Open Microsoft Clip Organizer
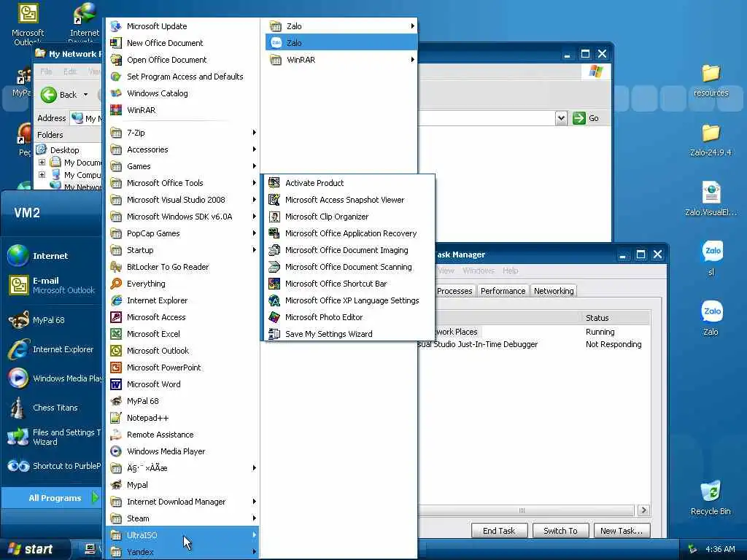This screenshot has height=560, width=747. (x=348, y=217)
